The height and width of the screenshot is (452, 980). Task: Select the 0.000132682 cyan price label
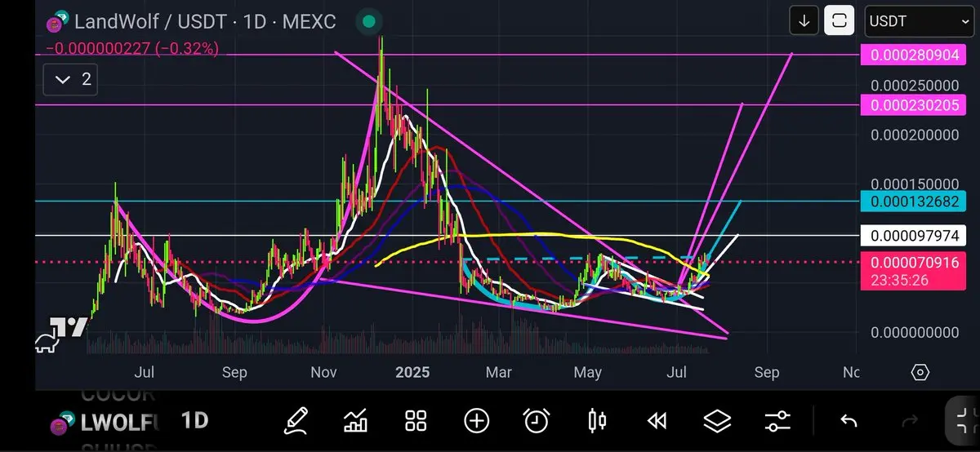[x=914, y=201]
